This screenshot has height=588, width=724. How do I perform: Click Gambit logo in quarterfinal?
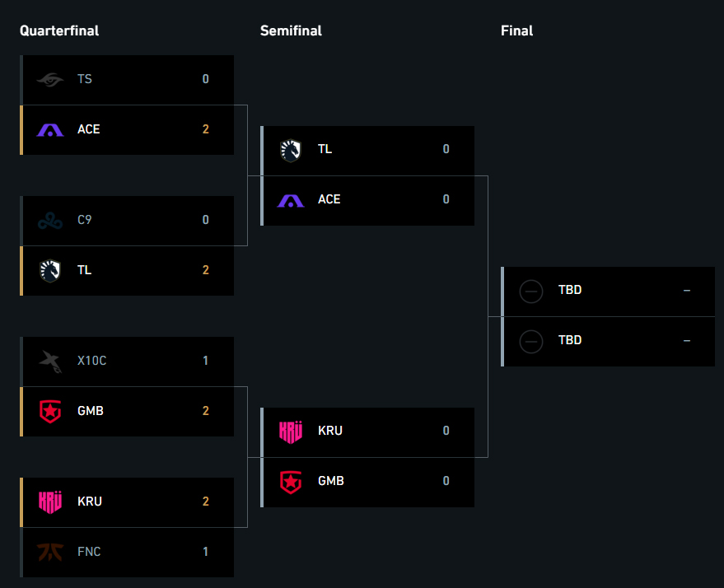point(50,411)
